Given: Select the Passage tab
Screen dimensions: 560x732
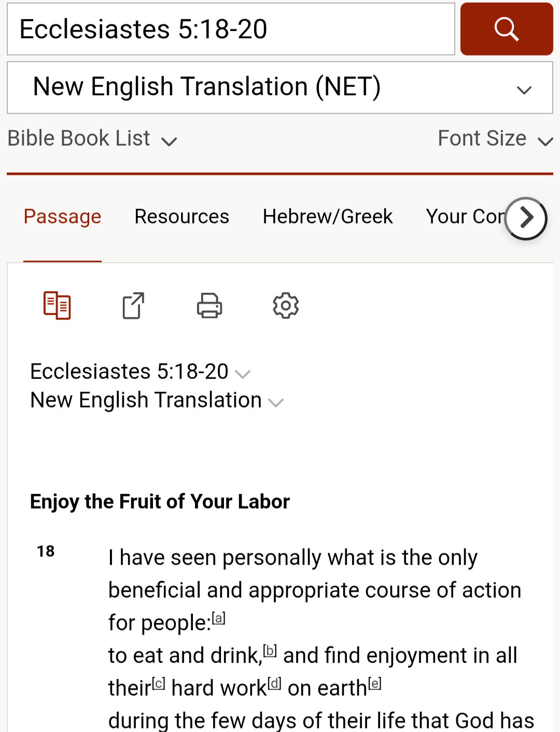Looking at the screenshot, I should pyautogui.click(x=62, y=217).
